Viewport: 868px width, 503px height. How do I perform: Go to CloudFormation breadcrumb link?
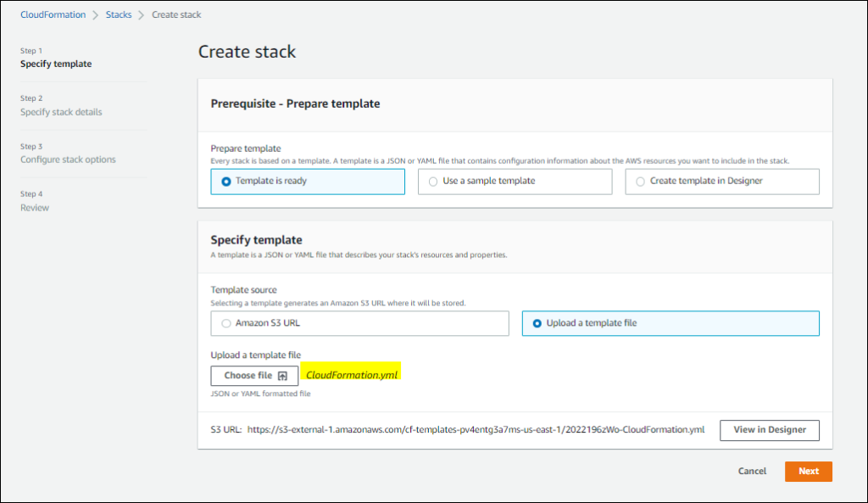(53, 14)
